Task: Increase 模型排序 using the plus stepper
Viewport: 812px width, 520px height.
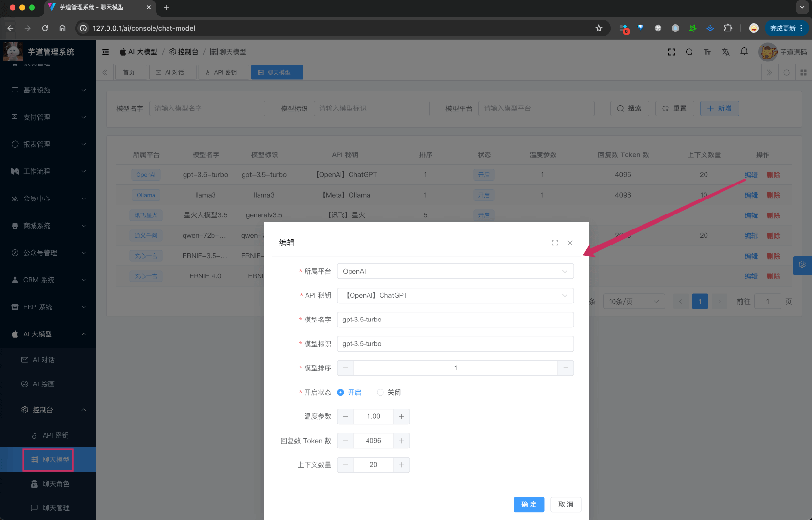Action: click(x=566, y=368)
